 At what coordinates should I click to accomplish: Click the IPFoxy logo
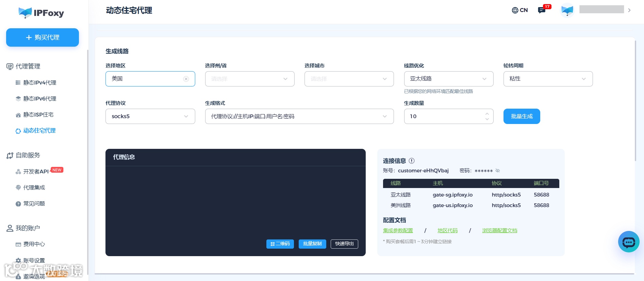click(41, 13)
